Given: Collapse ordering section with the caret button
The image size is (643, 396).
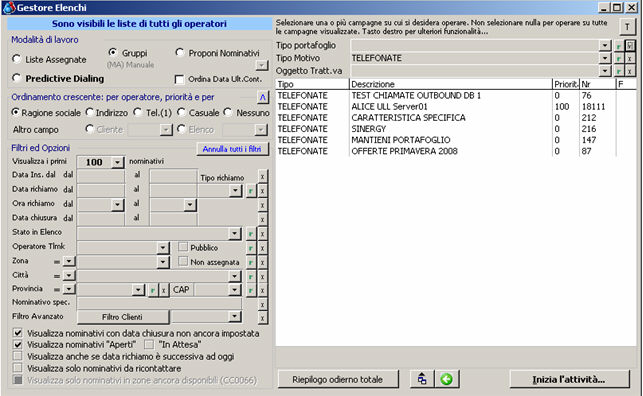Looking at the screenshot, I should (x=262, y=98).
